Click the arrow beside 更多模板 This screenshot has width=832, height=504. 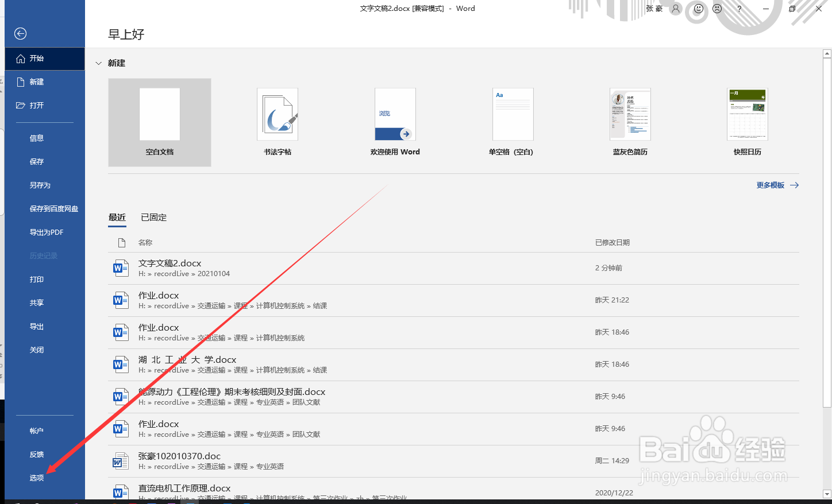794,185
